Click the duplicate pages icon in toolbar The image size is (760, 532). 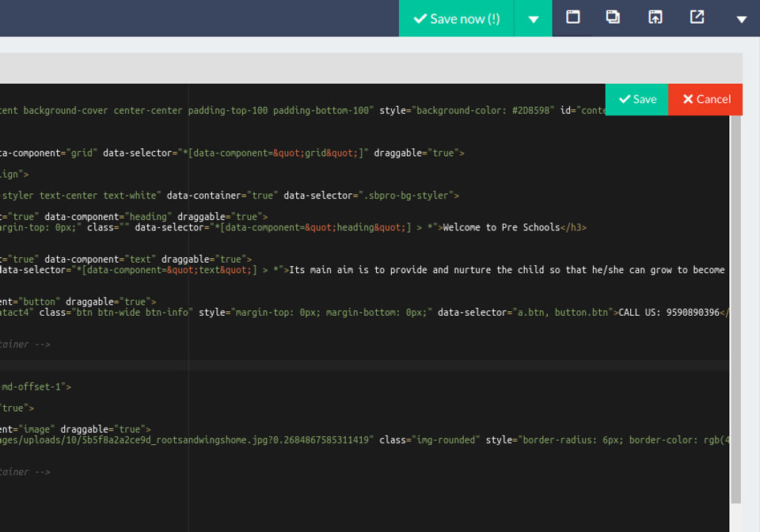click(613, 17)
